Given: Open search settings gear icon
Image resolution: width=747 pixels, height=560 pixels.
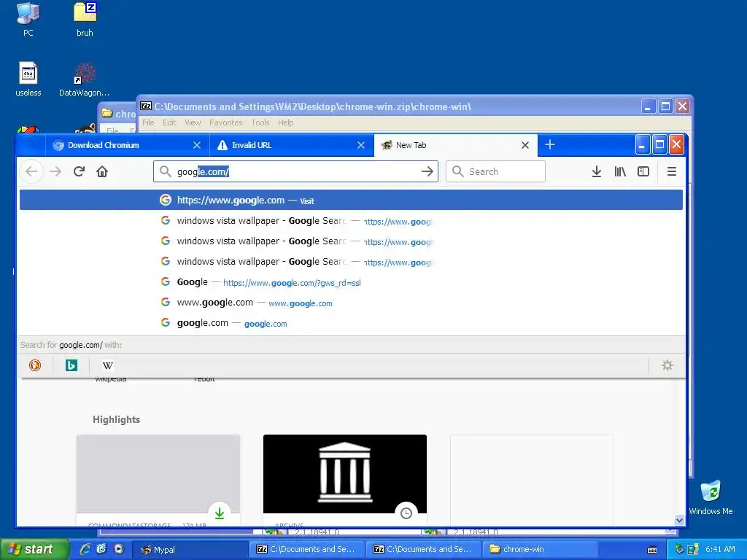Looking at the screenshot, I should coord(667,365).
